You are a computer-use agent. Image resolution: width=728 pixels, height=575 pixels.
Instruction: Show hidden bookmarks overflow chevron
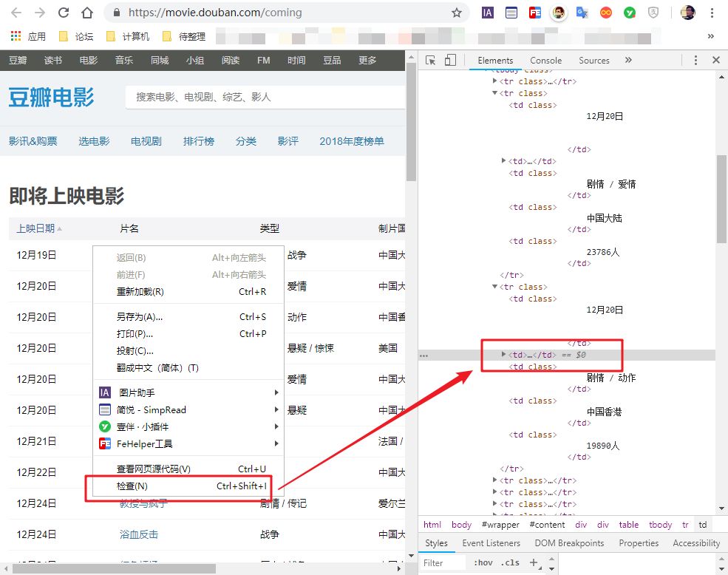point(711,36)
